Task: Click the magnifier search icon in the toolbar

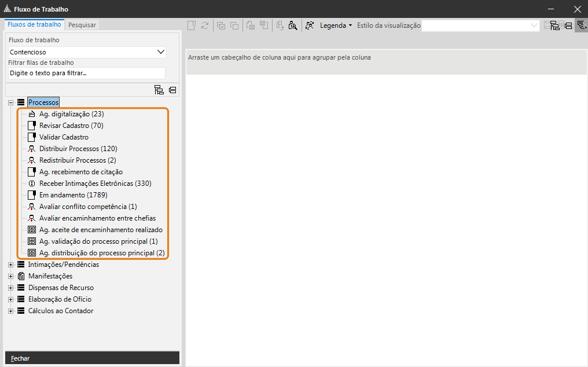Action: (293, 25)
